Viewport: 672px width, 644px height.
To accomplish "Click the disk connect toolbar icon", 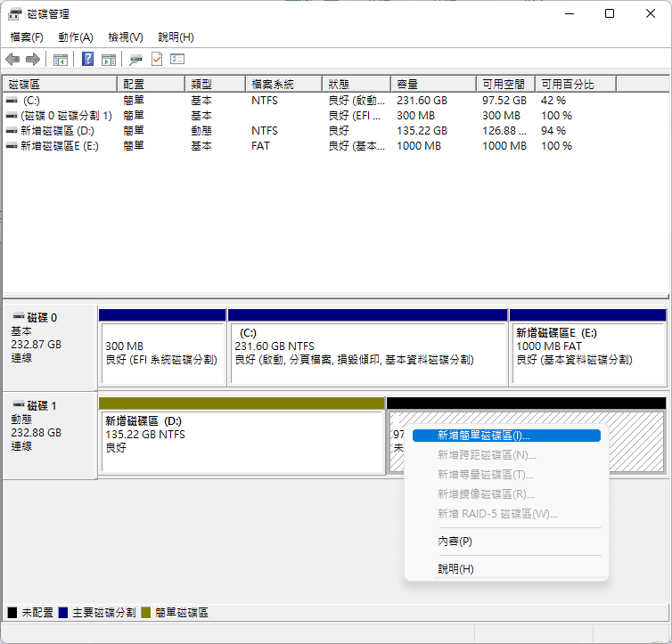I will (135, 60).
